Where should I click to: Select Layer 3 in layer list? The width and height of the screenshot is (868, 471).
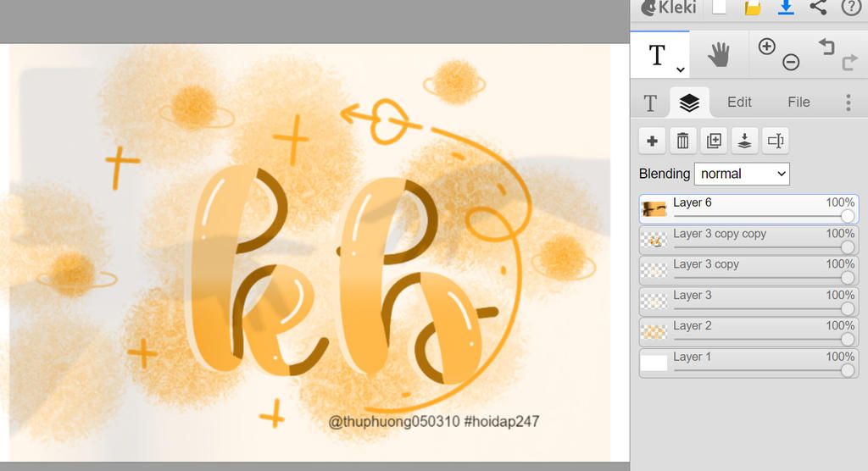(749, 302)
